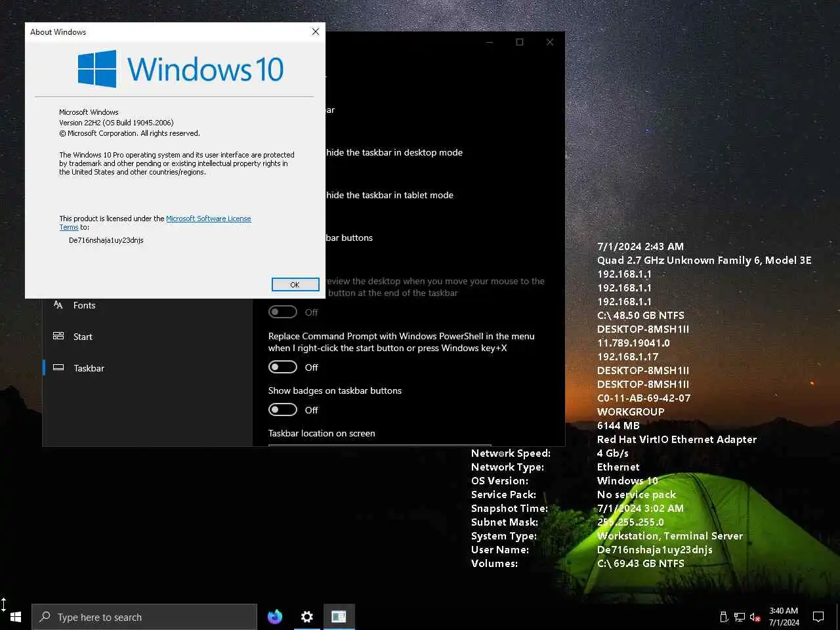Screen dimensions: 840x630
Task: Click 'hide the taskbar in desktop mode' text
Action: (394, 152)
